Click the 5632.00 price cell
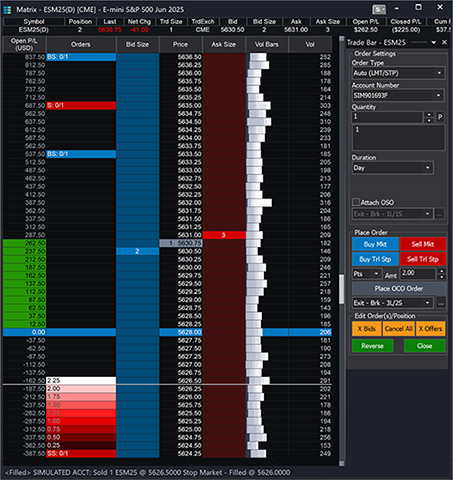 tap(181, 203)
